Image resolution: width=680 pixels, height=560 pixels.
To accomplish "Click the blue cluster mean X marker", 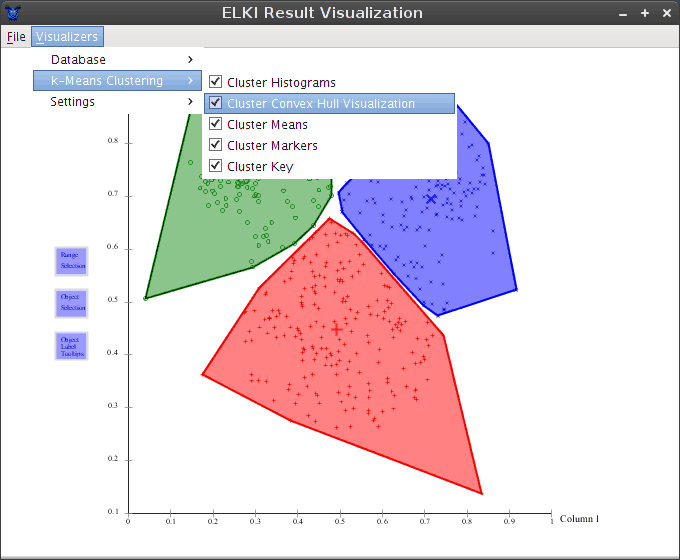I will click(x=431, y=199).
